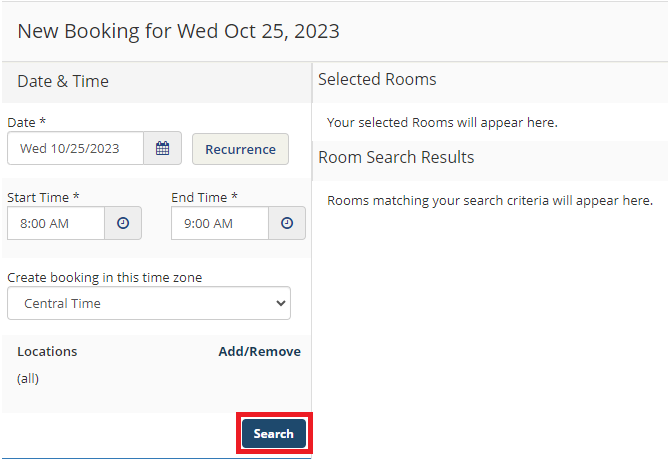Click the Selected Rooms section header

click(377, 80)
